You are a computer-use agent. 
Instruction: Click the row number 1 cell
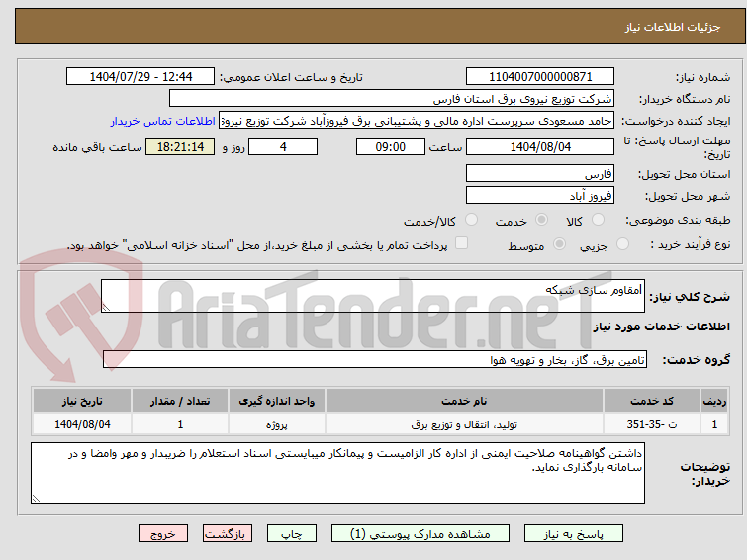[714, 424]
